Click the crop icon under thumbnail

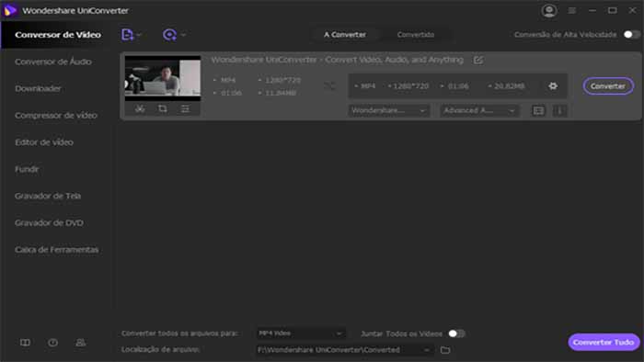pos(163,108)
